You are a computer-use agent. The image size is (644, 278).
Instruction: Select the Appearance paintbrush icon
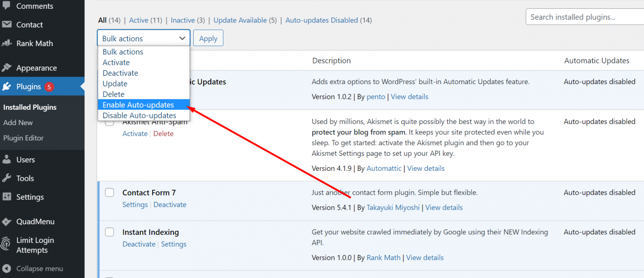point(7,67)
